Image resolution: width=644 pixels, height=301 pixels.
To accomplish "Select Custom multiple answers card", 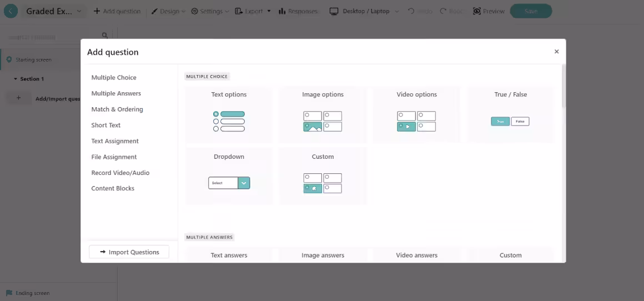I will 510,255.
